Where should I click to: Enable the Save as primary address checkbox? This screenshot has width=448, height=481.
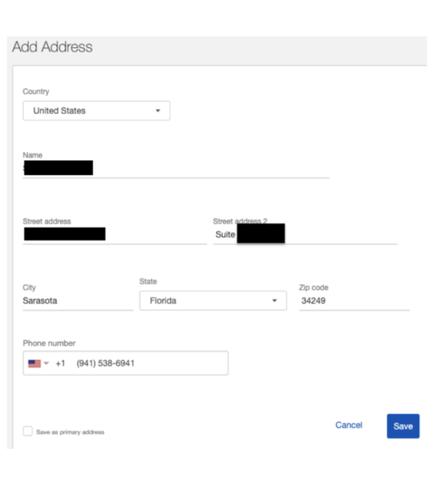tap(28, 432)
